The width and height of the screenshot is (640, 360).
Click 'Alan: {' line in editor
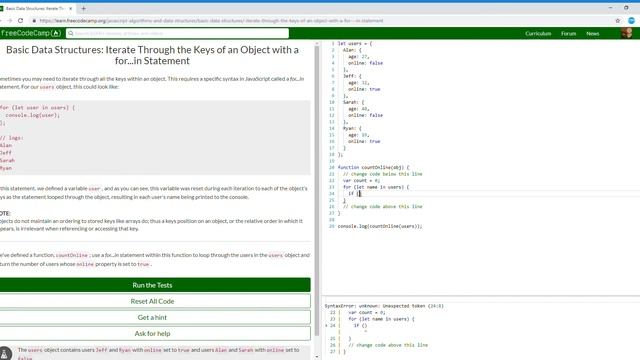click(x=352, y=50)
